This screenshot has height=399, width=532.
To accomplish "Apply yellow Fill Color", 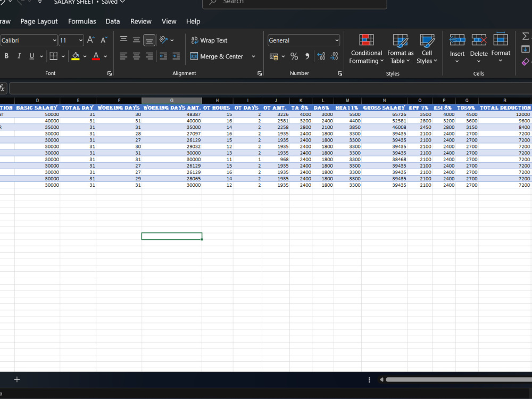I will [76, 56].
